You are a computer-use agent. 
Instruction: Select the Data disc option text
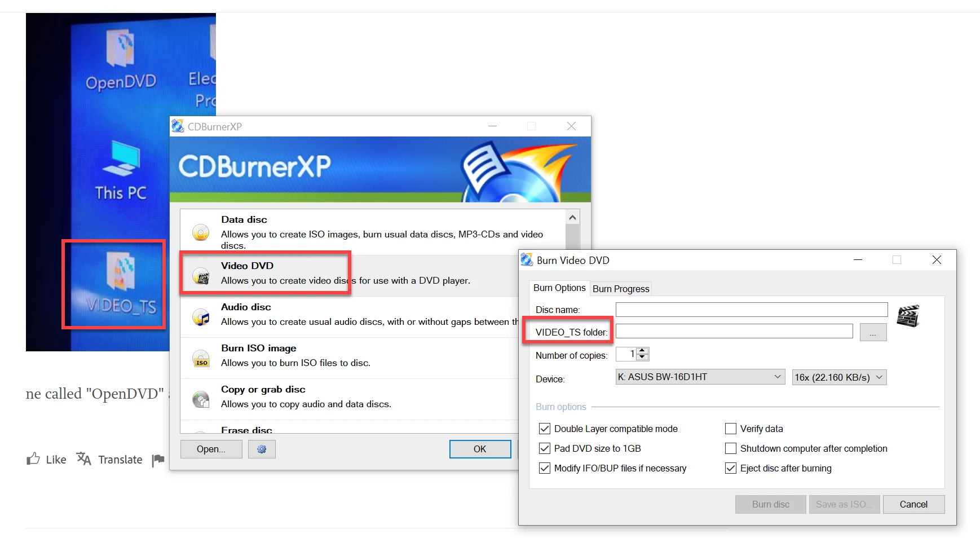pyautogui.click(x=244, y=219)
